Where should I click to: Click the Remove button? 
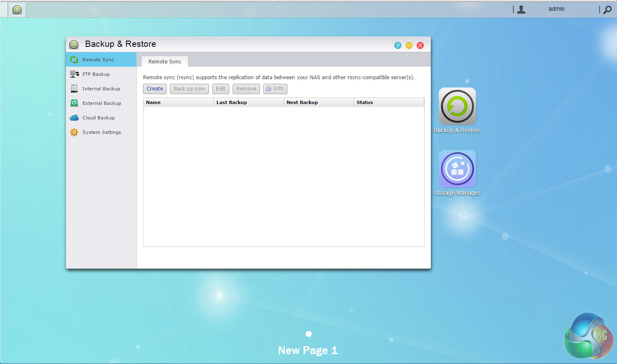(246, 89)
